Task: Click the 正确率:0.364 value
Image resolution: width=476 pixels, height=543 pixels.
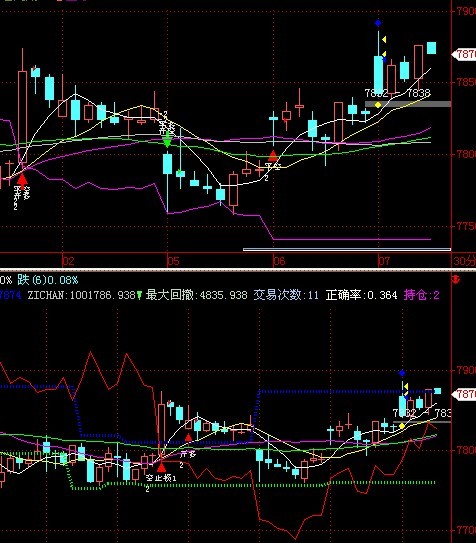Action: point(362,295)
